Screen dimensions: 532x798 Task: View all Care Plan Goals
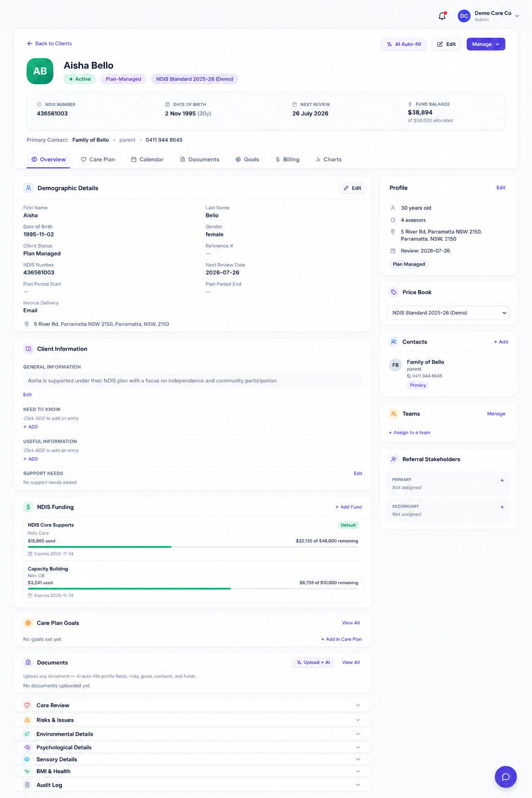[351, 623]
